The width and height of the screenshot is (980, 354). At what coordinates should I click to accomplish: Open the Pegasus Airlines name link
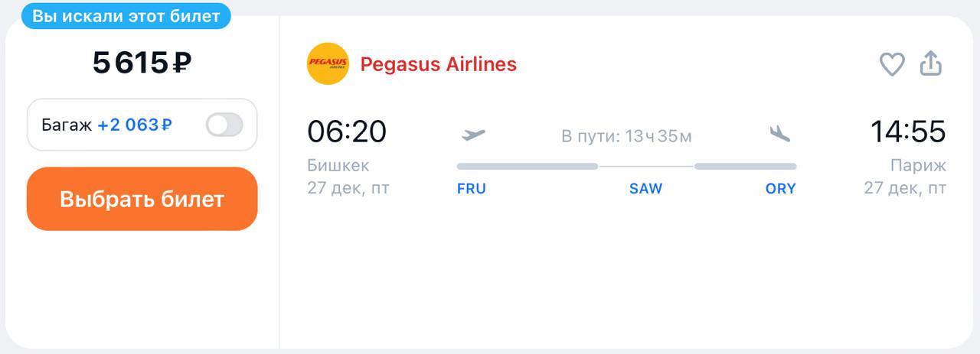[438, 64]
